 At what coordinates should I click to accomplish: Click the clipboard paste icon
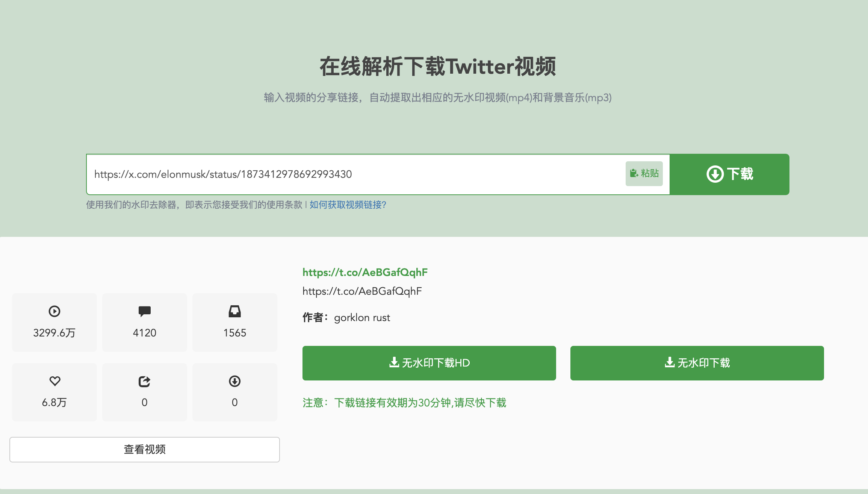click(634, 173)
